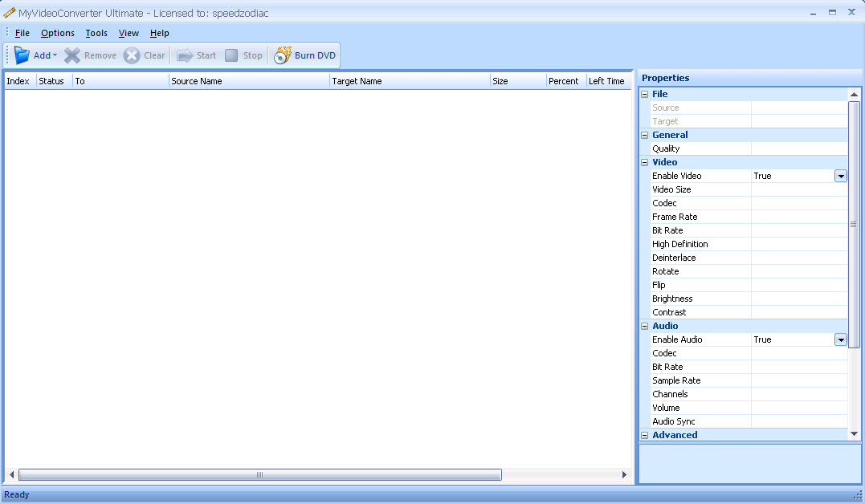Screen dimensions: 865x504
Task: Click the Source property row
Action: click(x=749, y=108)
